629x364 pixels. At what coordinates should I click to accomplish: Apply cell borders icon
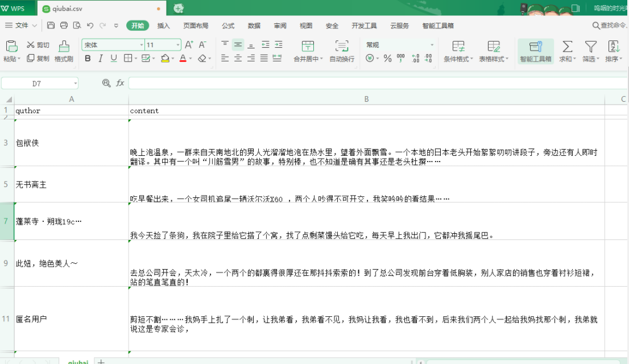pos(128,59)
